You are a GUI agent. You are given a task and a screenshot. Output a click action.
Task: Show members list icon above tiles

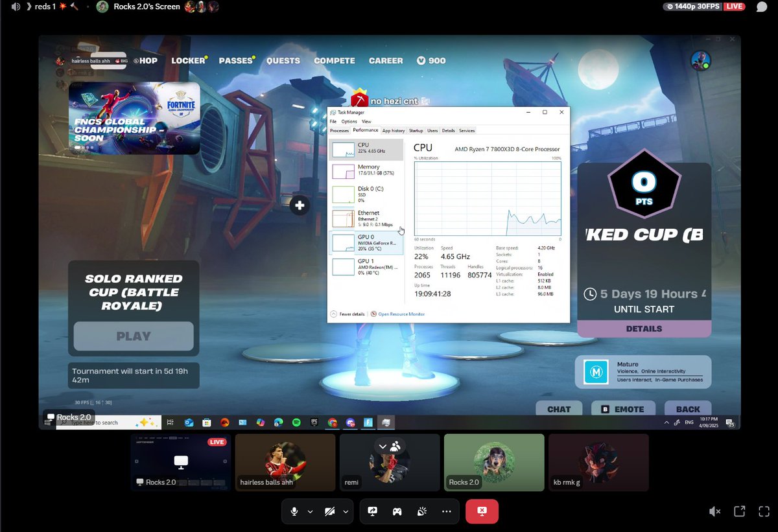(x=395, y=446)
